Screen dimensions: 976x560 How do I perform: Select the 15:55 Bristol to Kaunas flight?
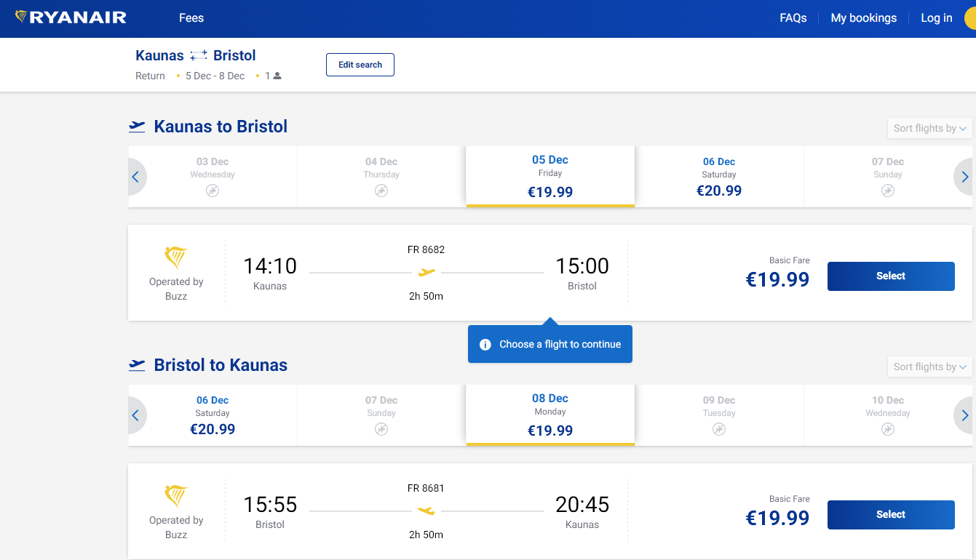point(890,515)
